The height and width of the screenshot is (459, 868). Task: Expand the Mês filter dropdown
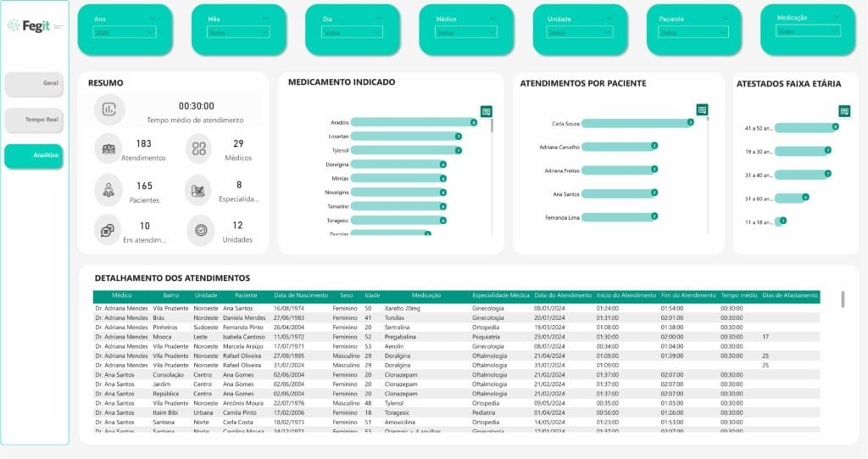[238, 32]
